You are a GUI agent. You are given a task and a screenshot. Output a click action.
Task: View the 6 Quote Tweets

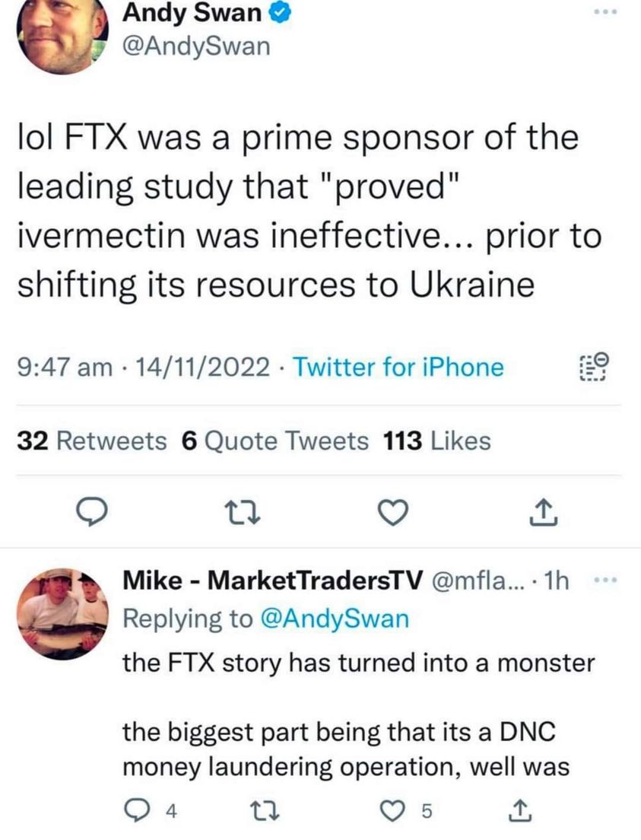pyautogui.click(x=275, y=440)
